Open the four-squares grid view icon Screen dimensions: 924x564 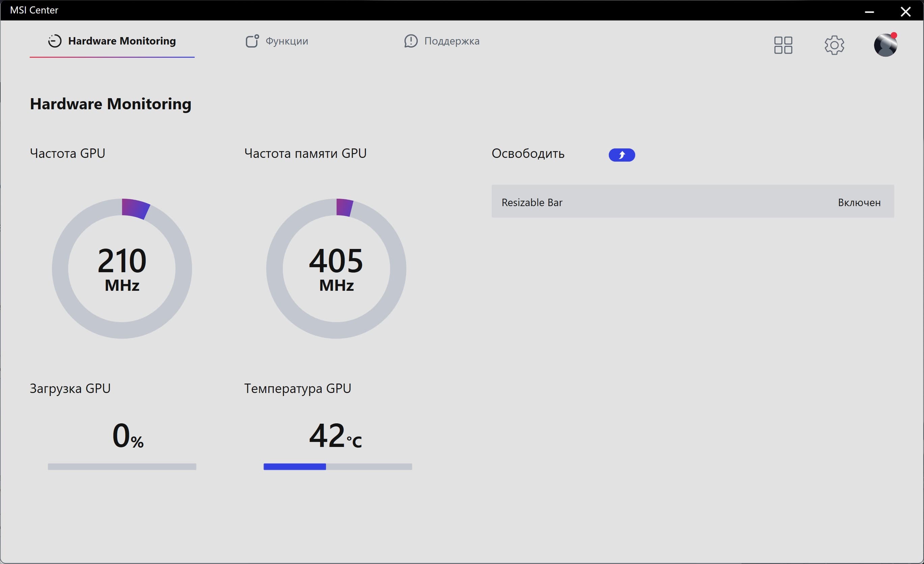(x=783, y=45)
